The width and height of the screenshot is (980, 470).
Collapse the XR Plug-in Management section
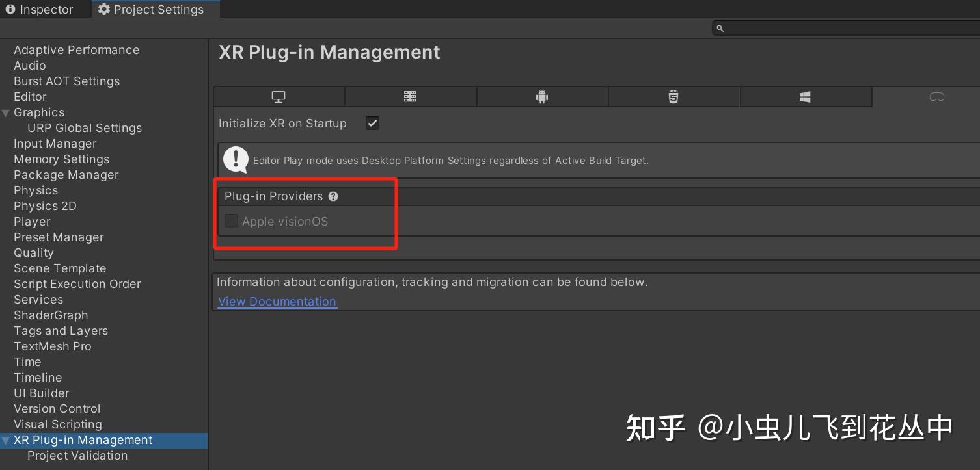pyautogui.click(x=6, y=441)
